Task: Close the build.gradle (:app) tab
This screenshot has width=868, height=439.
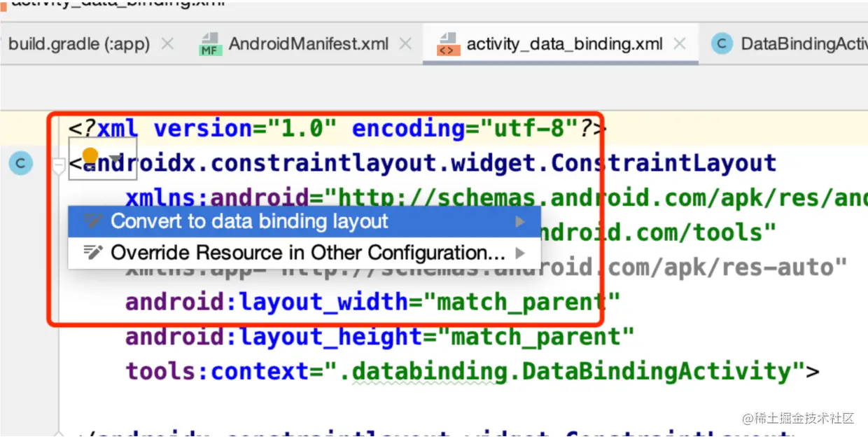Action: click(x=167, y=44)
